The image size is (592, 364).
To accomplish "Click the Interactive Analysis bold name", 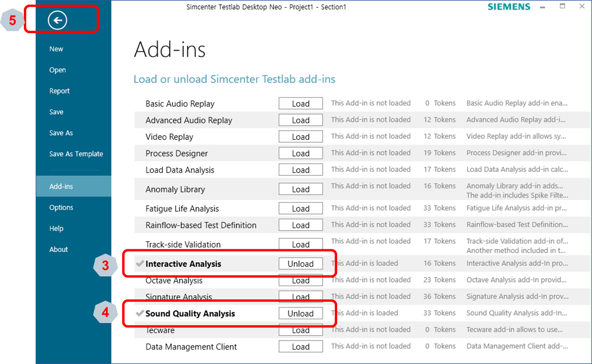I will click(x=183, y=264).
